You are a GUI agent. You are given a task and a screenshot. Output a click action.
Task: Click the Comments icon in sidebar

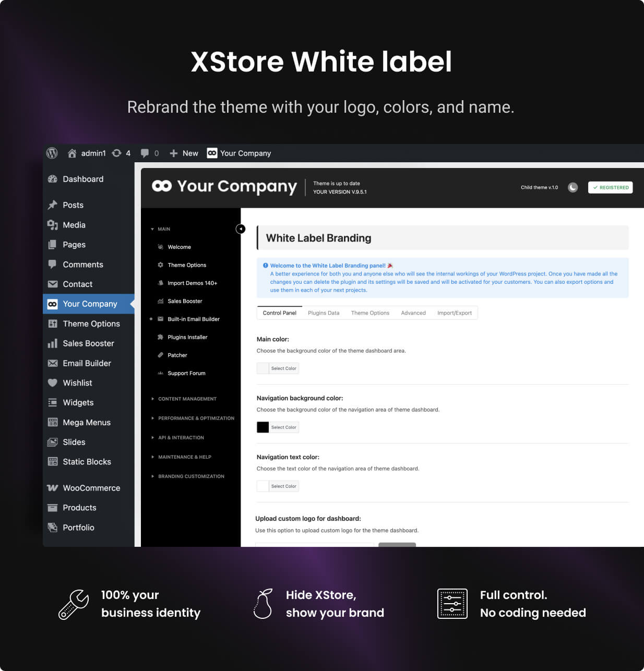point(52,265)
